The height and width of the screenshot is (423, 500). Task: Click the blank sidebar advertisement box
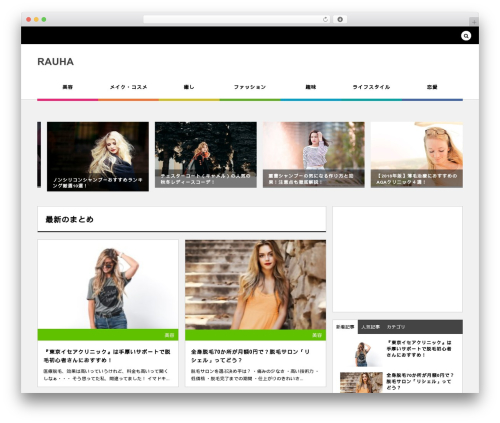pos(397,259)
